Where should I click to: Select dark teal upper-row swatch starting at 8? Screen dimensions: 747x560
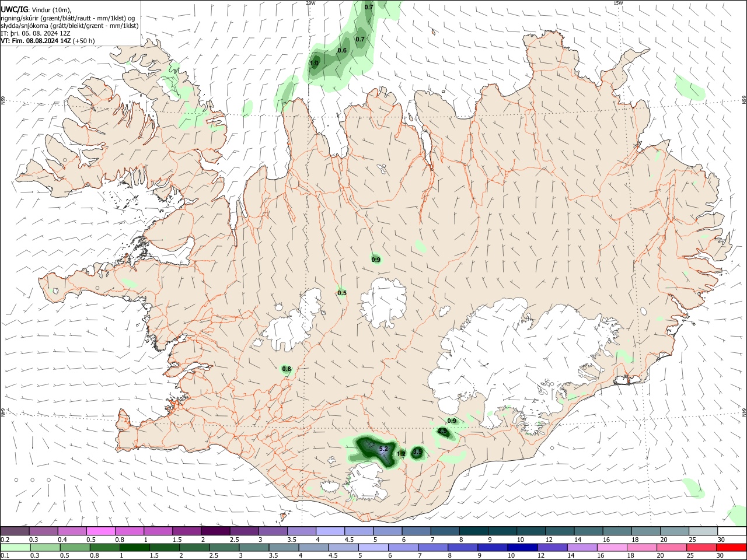point(474,531)
